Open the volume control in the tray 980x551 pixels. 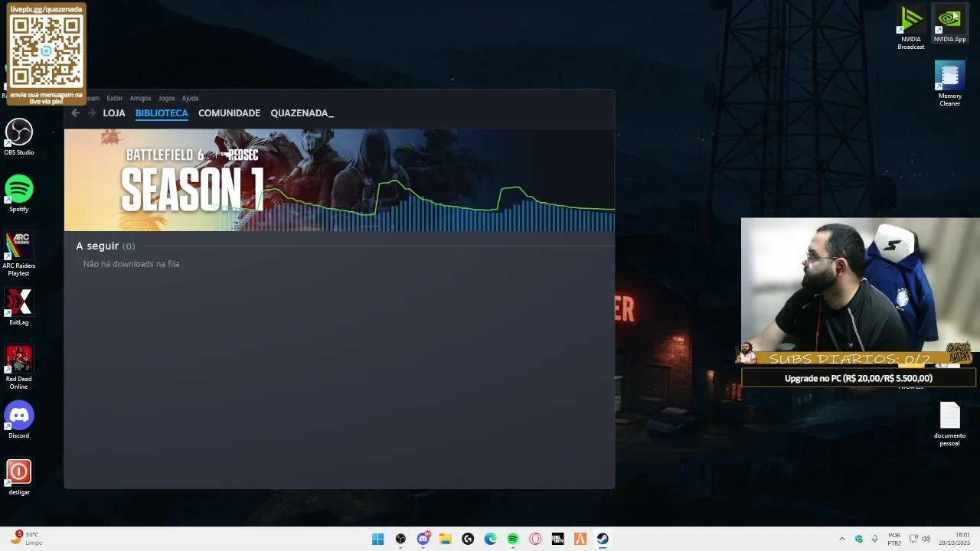coord(926,539)
